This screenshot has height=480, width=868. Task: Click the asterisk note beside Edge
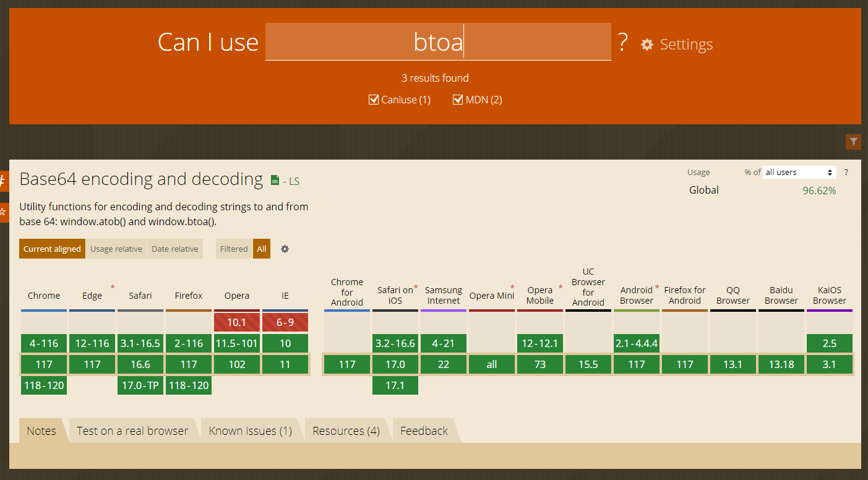[113, 288]
